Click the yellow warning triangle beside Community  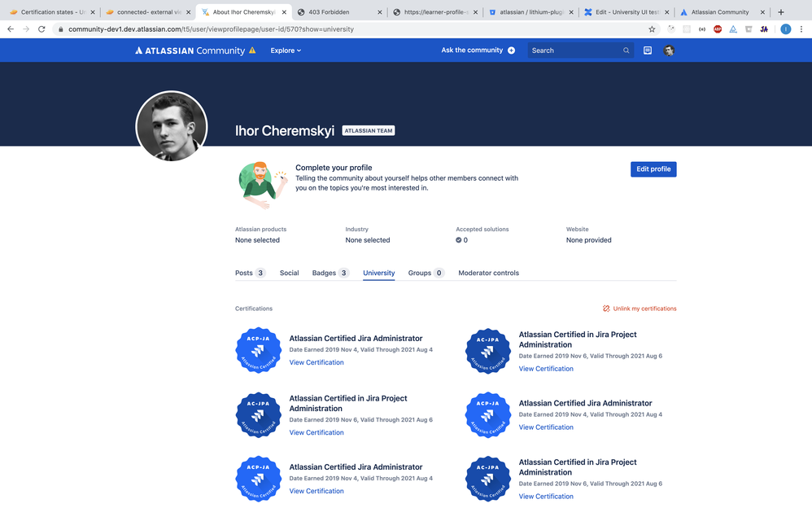pos(252,50)
